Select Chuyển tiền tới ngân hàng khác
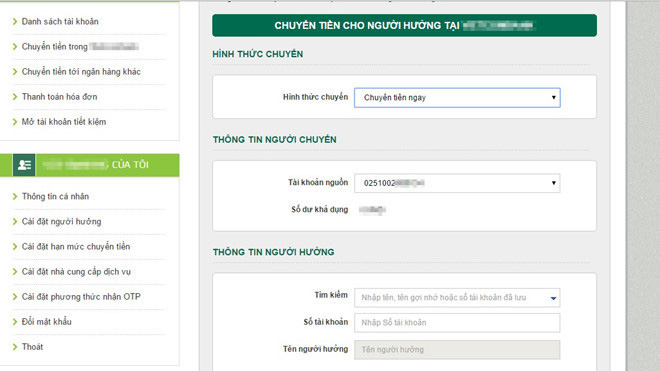 81,72
